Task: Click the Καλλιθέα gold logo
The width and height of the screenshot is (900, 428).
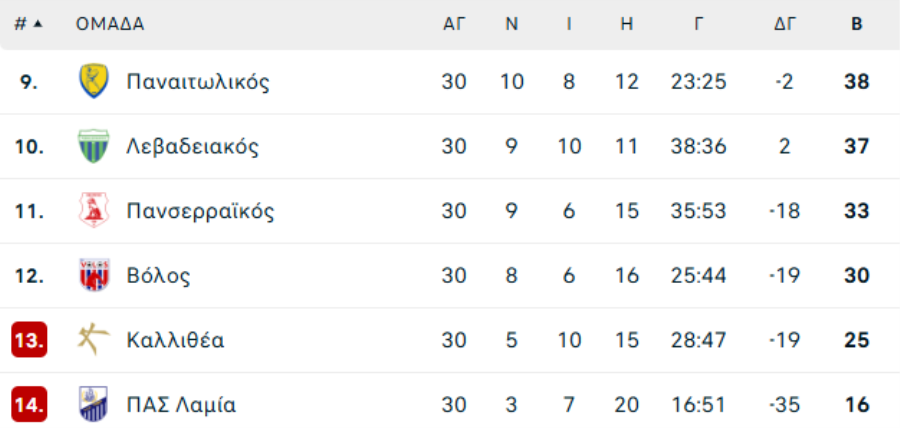Action: coord(94,340)
